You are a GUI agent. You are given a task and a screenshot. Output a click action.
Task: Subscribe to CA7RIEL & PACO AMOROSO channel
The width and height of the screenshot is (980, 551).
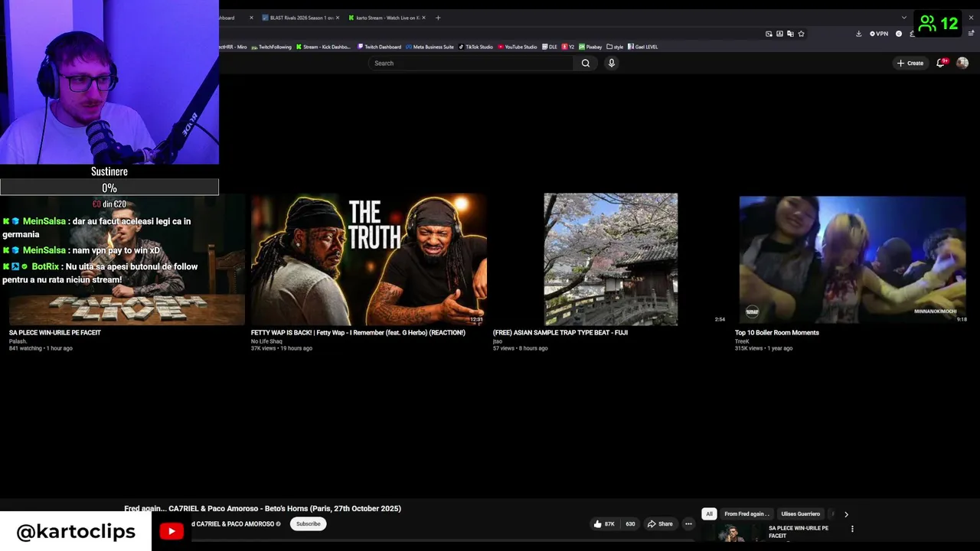[x=309, y=524]
